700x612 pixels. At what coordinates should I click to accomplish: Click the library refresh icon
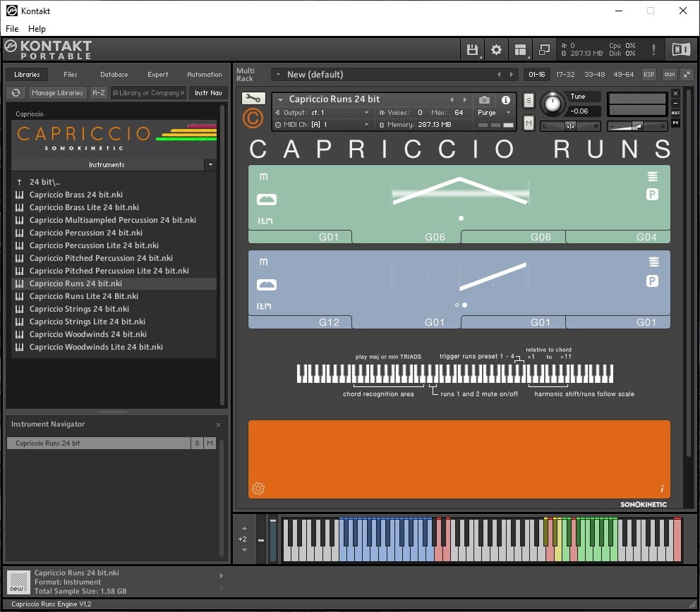pyautogui.click(x=16, y=93)
